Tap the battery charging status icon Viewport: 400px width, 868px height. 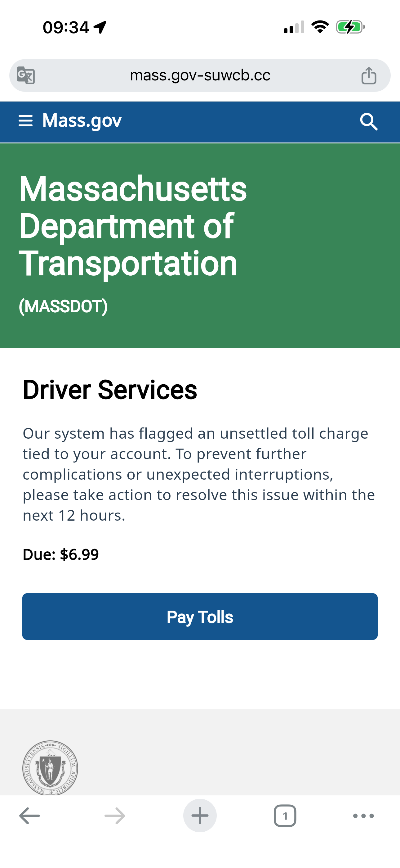coord(350,27)
